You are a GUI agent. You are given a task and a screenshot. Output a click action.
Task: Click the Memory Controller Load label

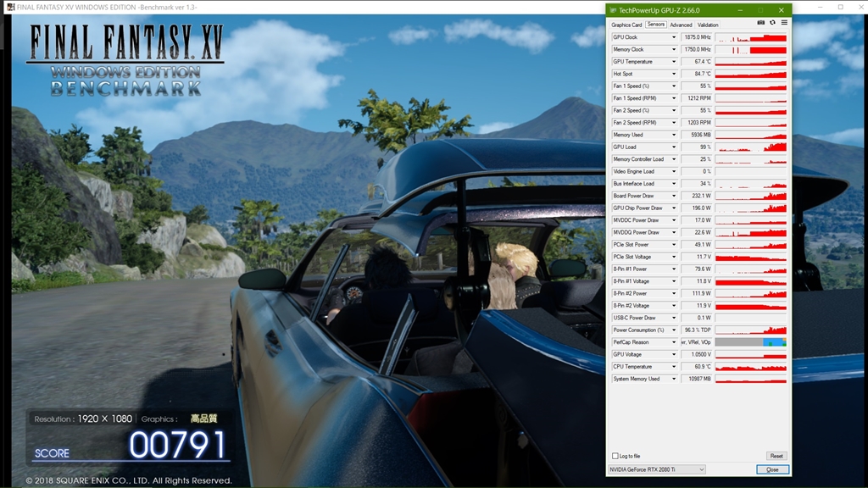[638, 159]
